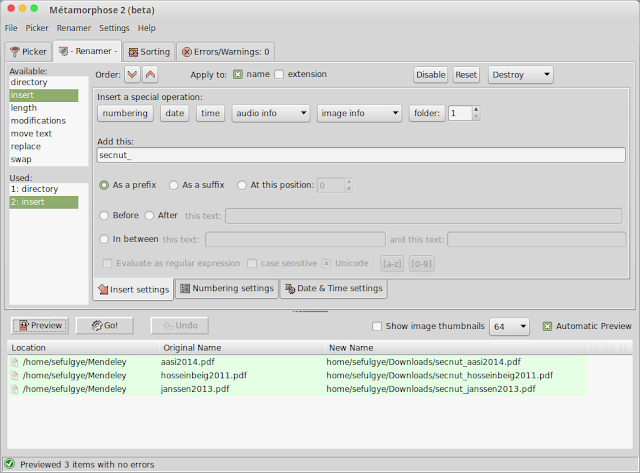The height and width of the screenshot is (473, 640).
Task: Insert numbering operation
Action: 125,113
